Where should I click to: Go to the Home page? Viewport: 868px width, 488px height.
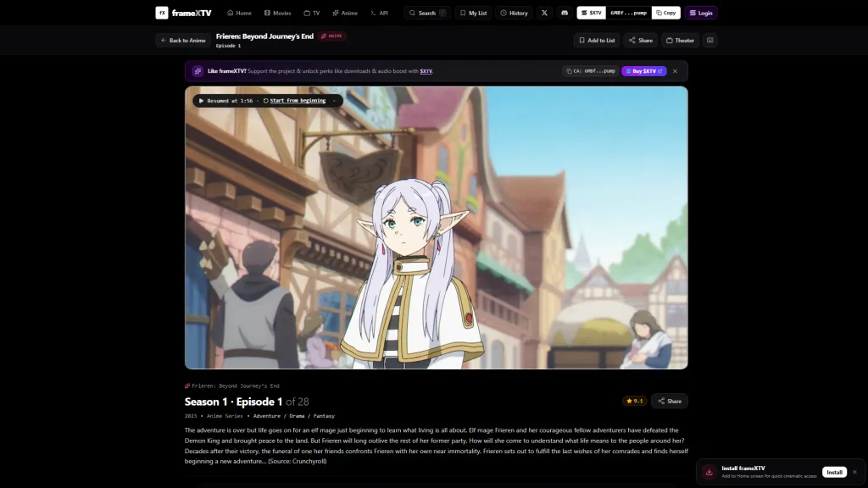point(239,13)
